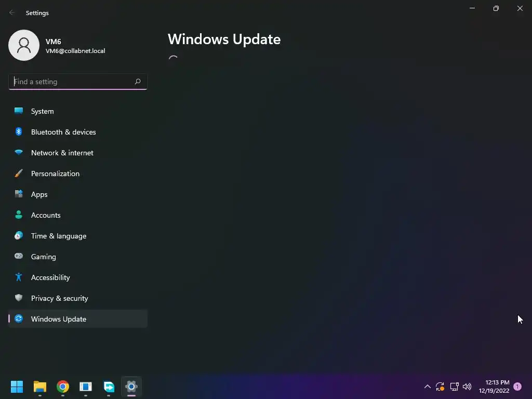Click the Settings gear taskbar icon
This screenshot has height=399, width=532.
coord(131,387)
